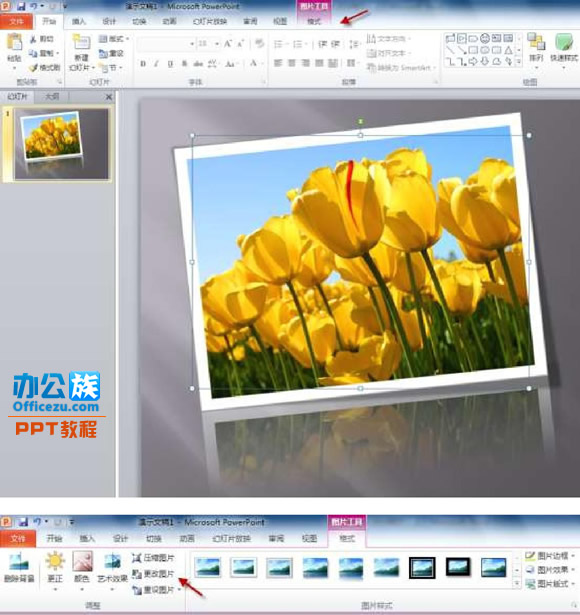Image resolution: width=580 pixels, height=615 pixels.
Task: Expand picture styles gallery more arrow
Action: point(516,584)
